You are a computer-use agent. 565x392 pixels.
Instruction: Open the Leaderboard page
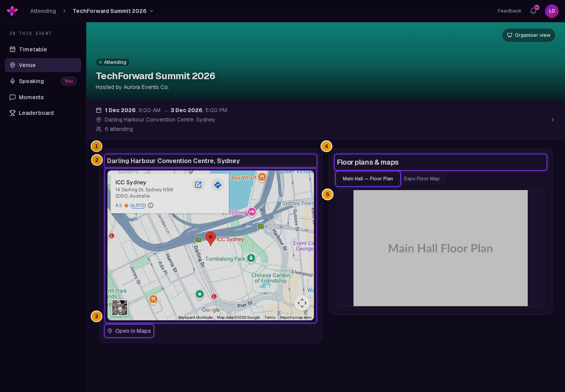click(x=43, y=113)
